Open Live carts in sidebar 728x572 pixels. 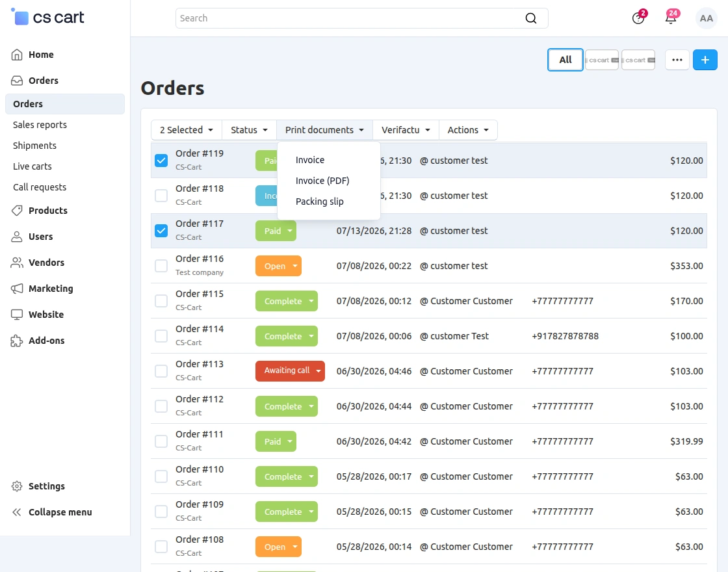32,166
